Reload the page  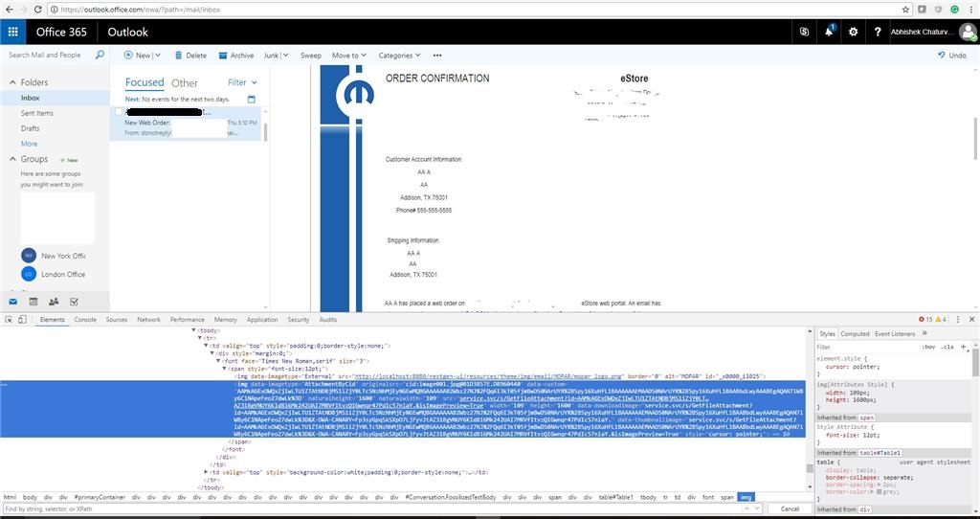click(x=37, y=10)
